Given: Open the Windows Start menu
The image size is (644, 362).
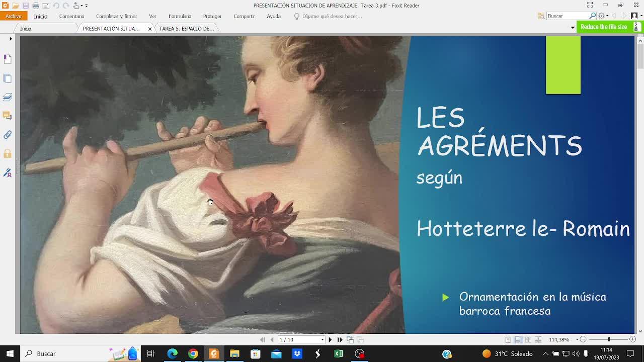Looking at the screenshot, I should click(10, 353).
